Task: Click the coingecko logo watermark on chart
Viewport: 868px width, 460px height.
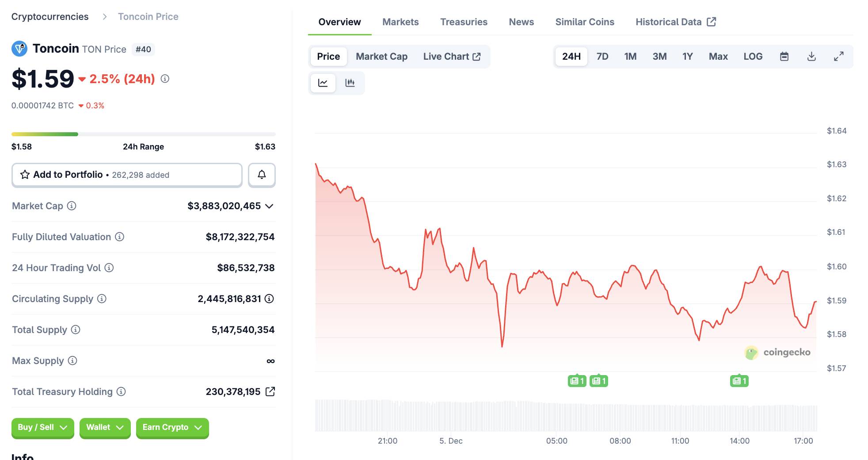Action: (x=776, y=353)
